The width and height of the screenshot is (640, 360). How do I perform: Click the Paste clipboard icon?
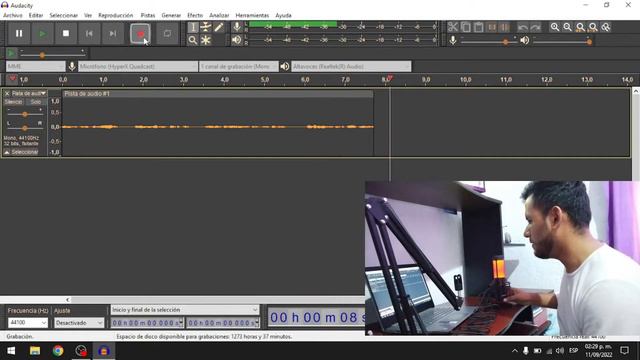pos(479,27)
